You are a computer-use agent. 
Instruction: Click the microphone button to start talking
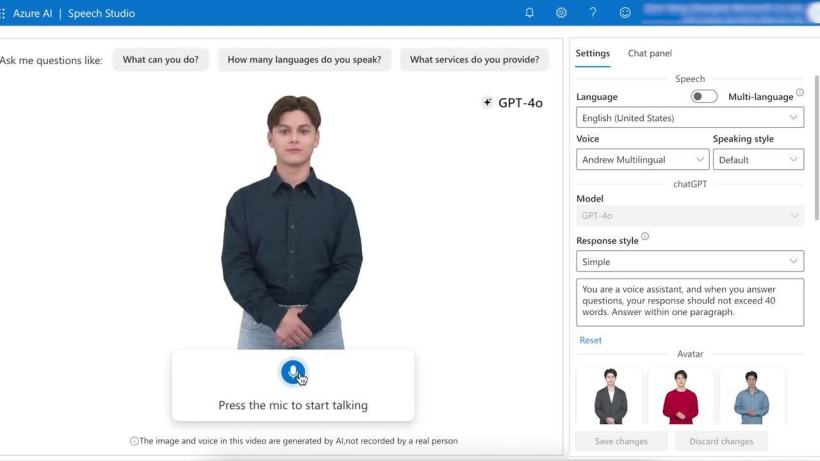pyautogui.click(x=292, y=373)
